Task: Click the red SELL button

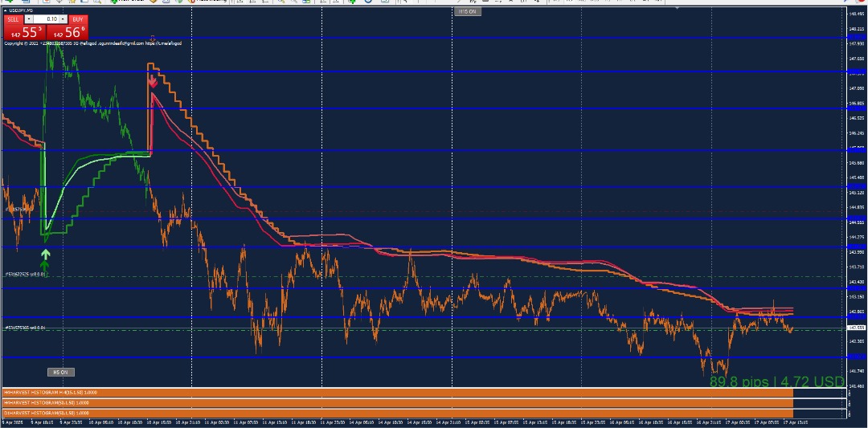Action: click(13, 18)
